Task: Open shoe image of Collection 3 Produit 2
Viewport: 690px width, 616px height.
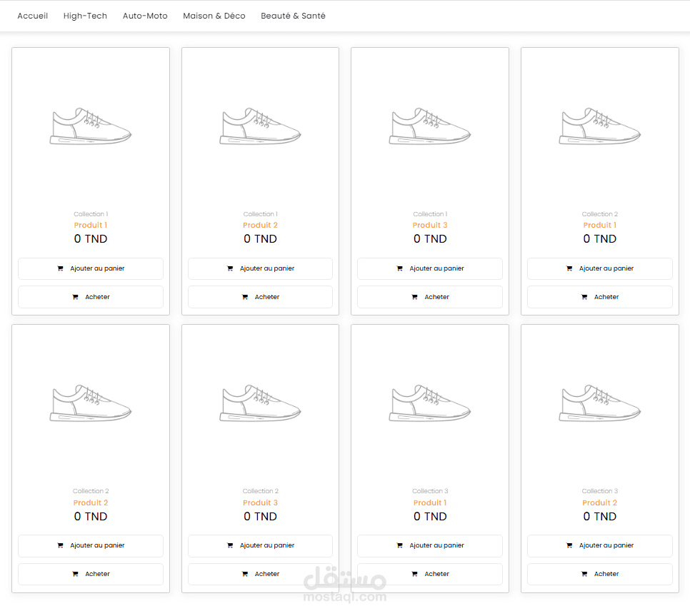Action: pos(600,403)
